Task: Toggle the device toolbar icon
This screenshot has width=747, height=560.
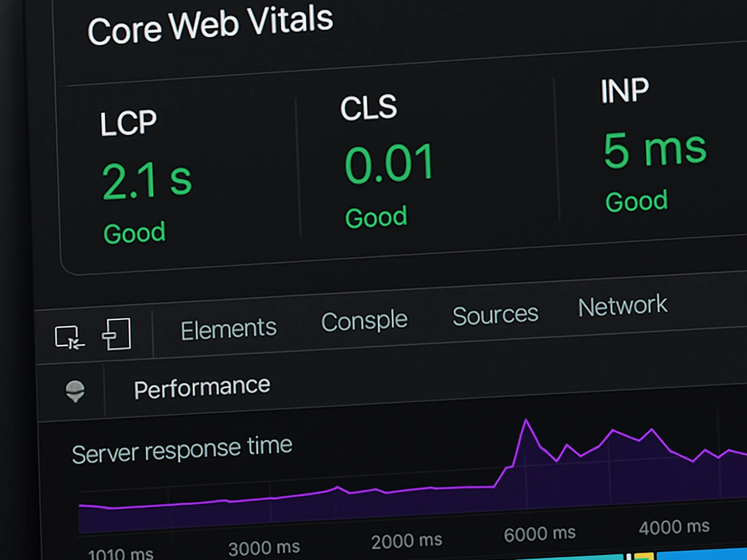Action: click(x=116, y=334)
